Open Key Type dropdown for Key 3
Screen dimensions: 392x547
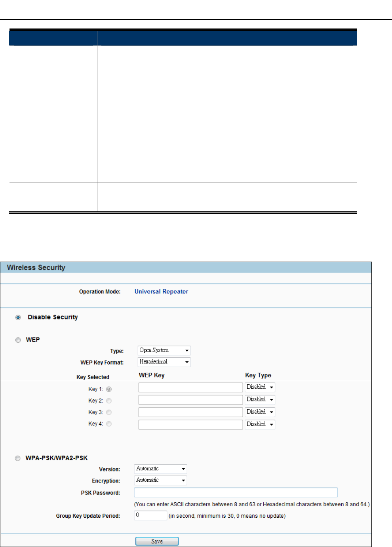[x=260, y=412]
